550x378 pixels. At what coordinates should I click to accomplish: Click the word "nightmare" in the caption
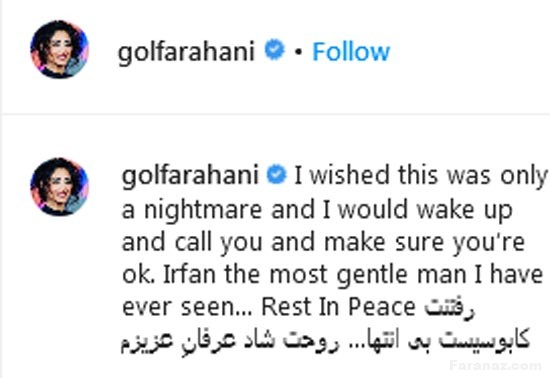[x=203, y=210]
